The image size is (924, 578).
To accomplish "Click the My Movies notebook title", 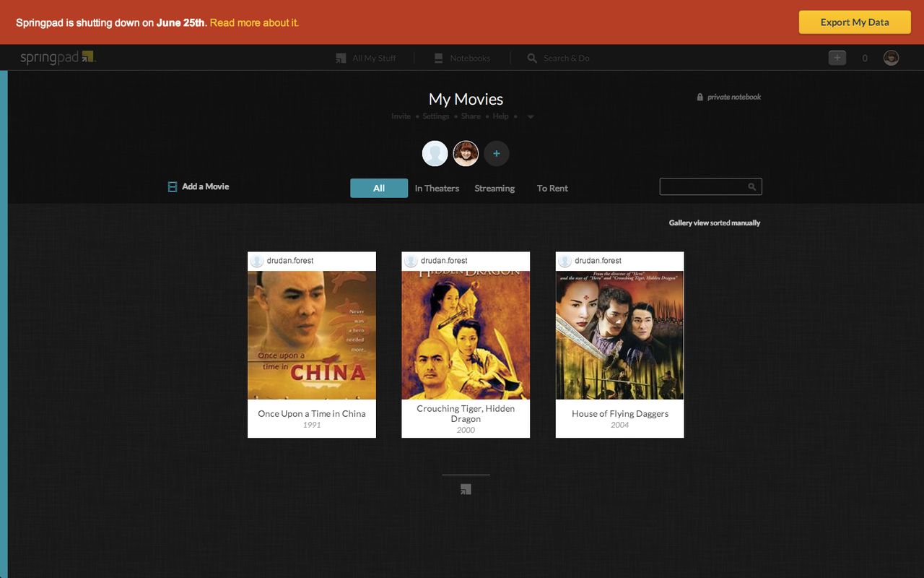I will pos(466,99).
